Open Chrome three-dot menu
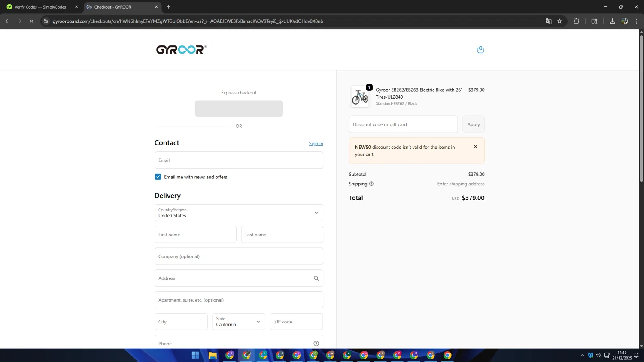644x362 pixels. (637, 21)
